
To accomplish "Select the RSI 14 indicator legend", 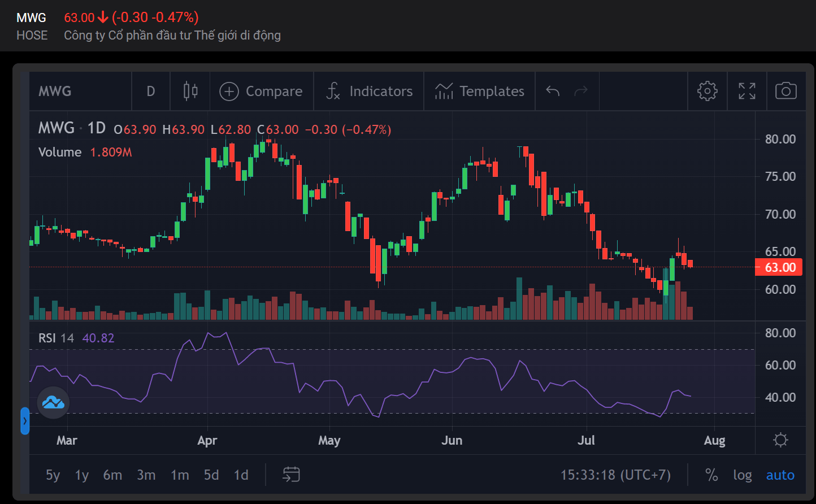I will click(x=56, y=338).
